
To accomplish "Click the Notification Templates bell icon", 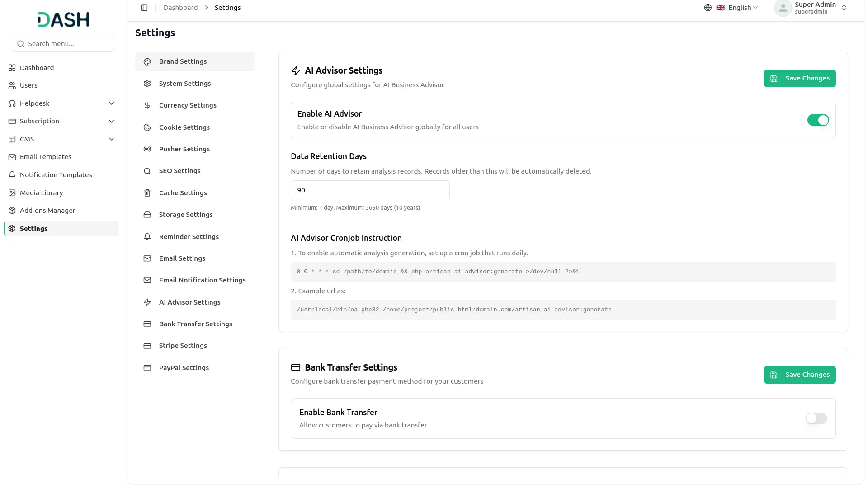I will (12, 175).
